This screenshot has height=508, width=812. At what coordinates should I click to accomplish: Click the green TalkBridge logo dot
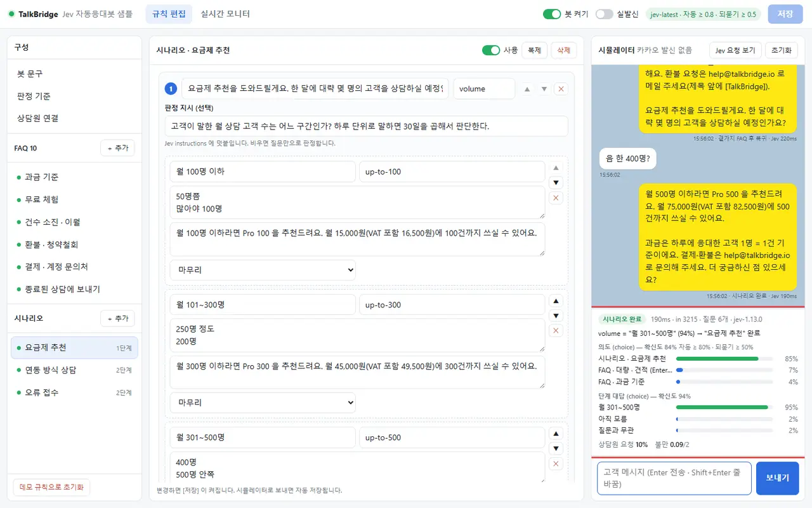coord(11,14)
